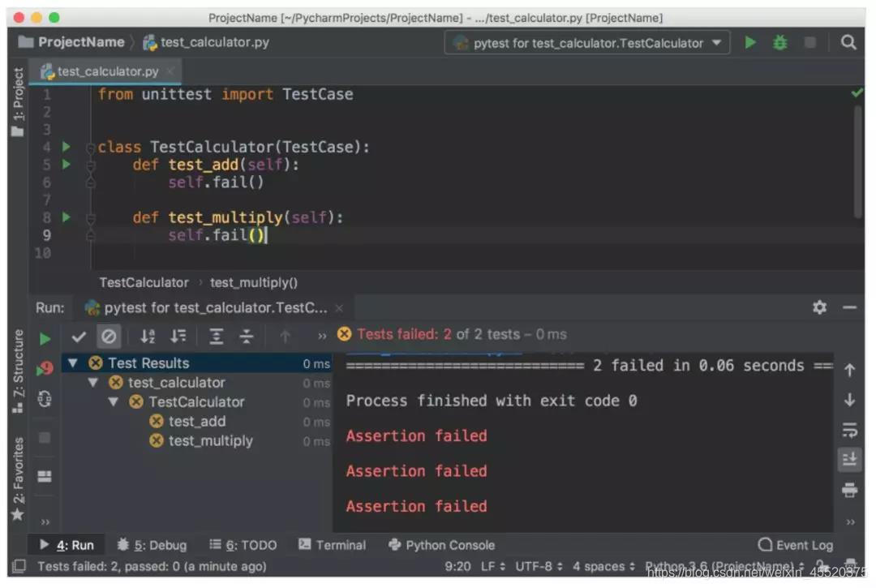876x588 pixels.
Task: Toggle tool window buttons icon in status bar
Action: (19, 566)
